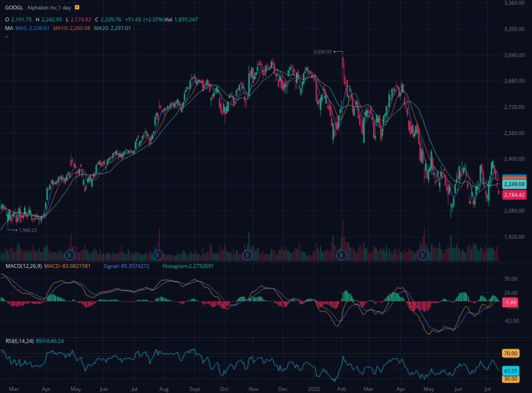Click the Signal:-85.3574272 value

pos(126,266)
